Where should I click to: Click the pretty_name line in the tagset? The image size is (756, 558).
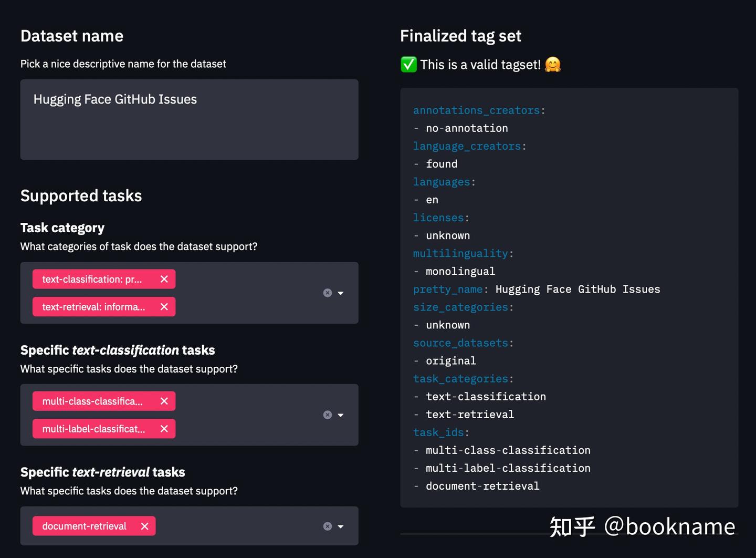click(x=536, y=290)
